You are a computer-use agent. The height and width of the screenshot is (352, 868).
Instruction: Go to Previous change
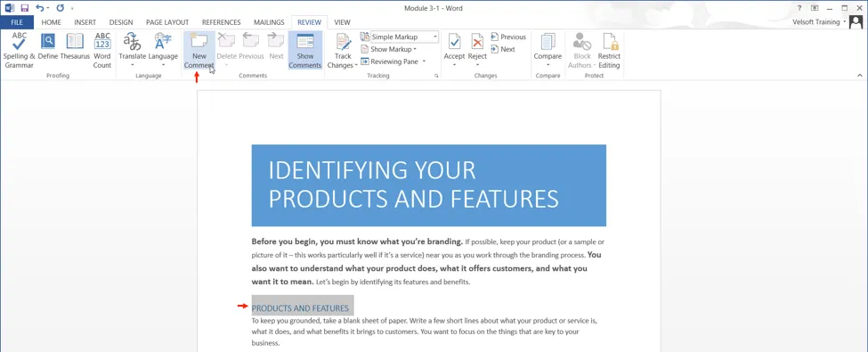click(508, 37)
